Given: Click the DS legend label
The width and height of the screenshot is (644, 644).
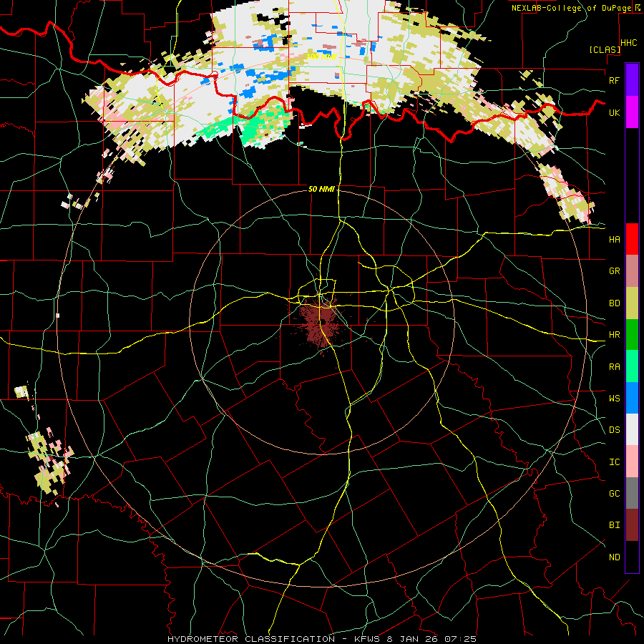Looking at the screenshot, I should click(614, 430).
